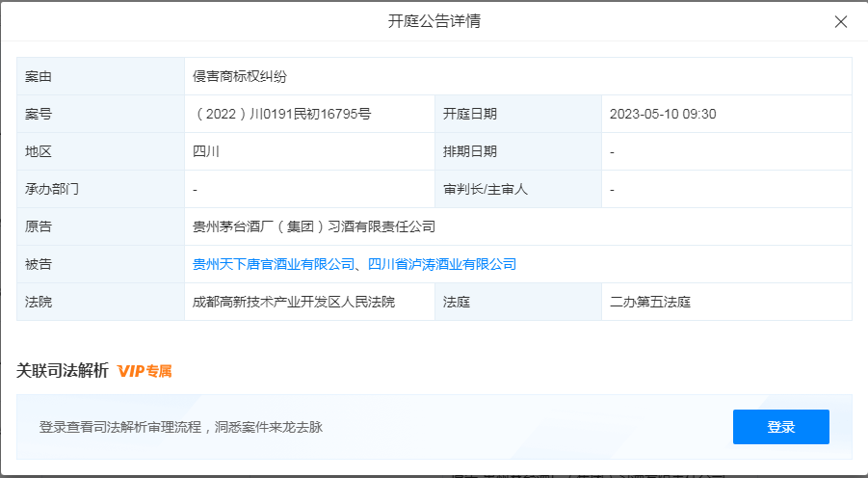Image resolution: width=868 pixels, height=478 pixels.
Task: Close the 开庭公告详情 dialog
Action: click(x=840, y=21)
